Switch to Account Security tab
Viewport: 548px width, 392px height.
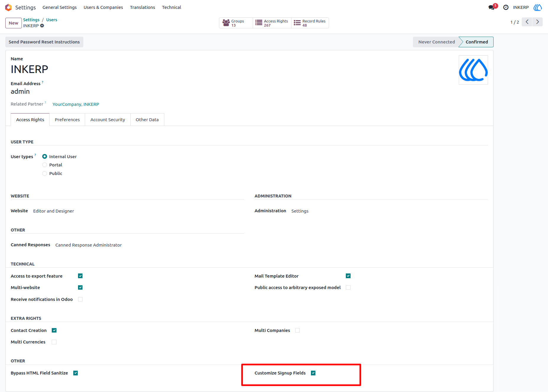click(108, 120)
